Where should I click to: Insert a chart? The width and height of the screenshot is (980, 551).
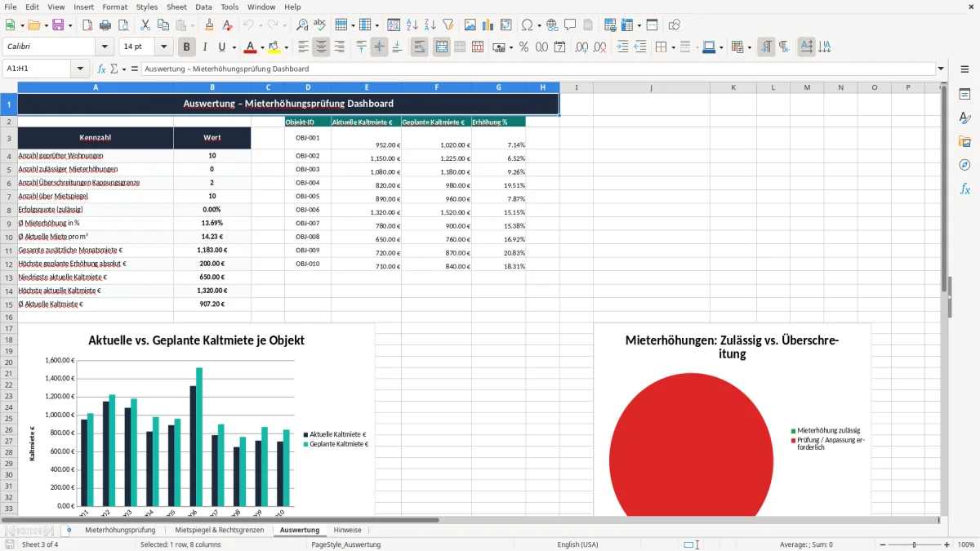tap(488, 25)
